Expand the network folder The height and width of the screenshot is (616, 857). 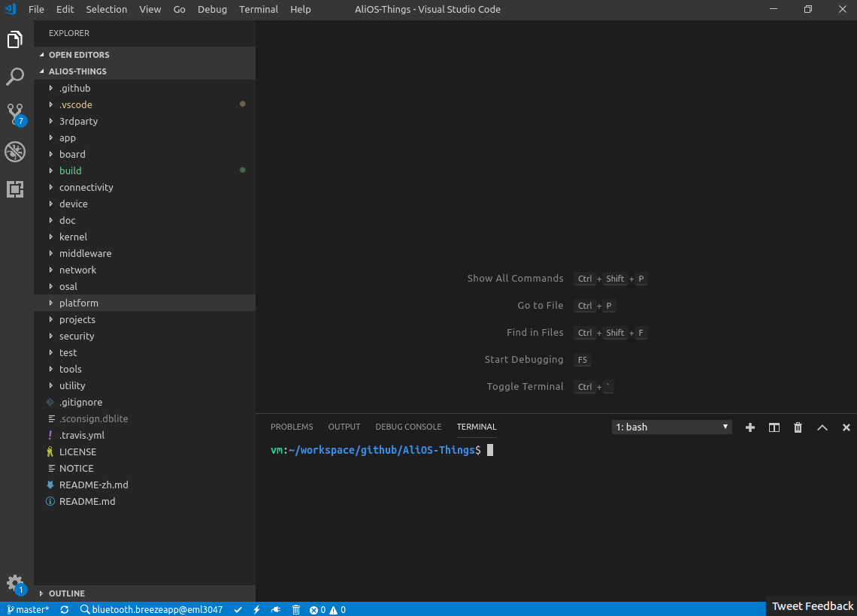[144, 270]
